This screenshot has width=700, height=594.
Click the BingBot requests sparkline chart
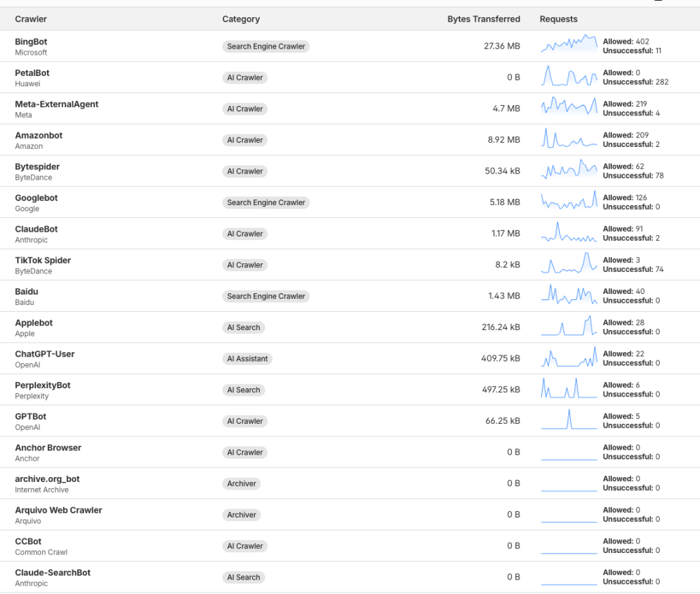coord(569,43)
